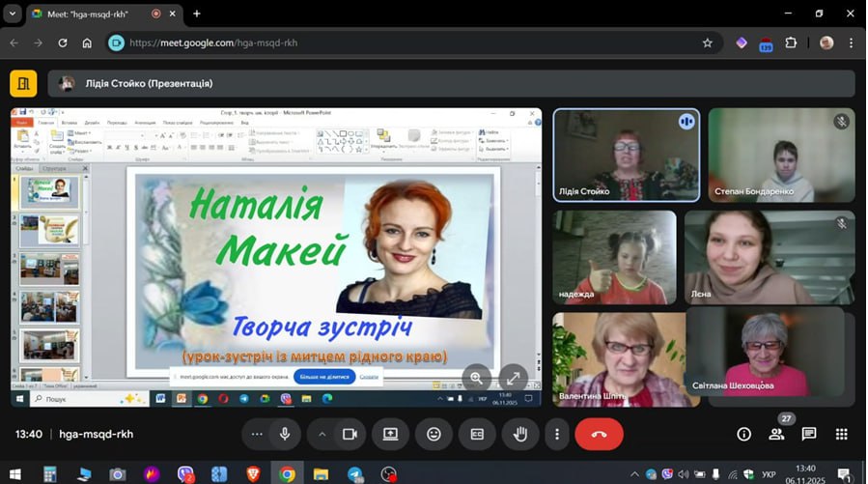Toggle the camera on or off
Image resolution: width=868 pixels, height=484 pixels.
tap(350, 435)
